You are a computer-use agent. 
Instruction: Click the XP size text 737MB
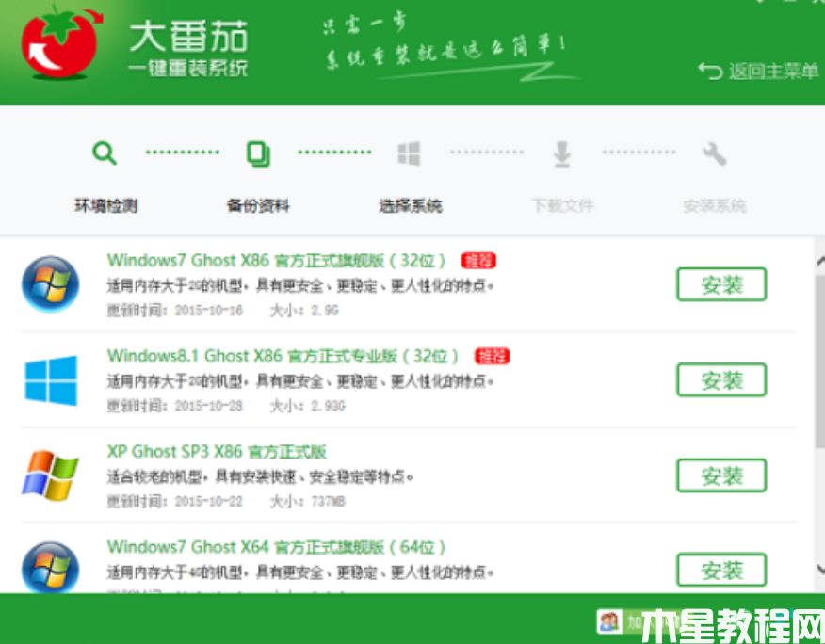pyautogui.click(x=328, y=502)
